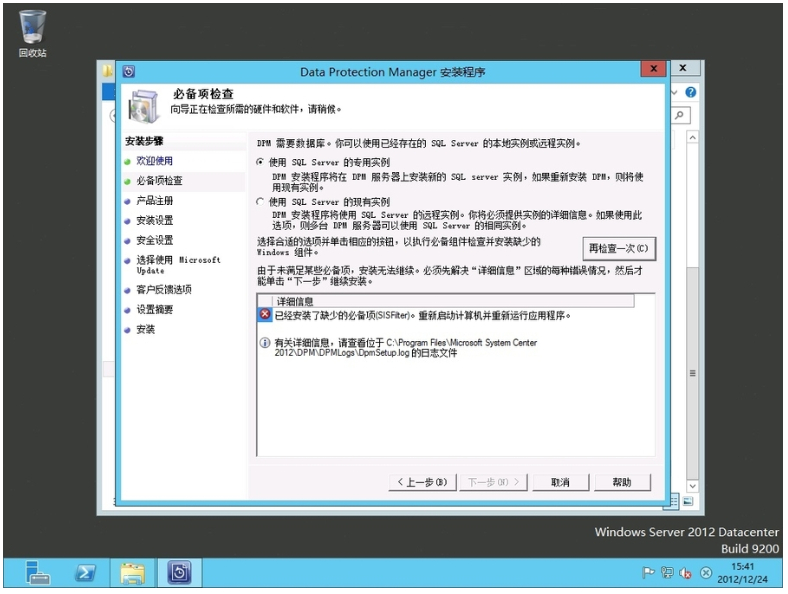Click the SISFilter error message row

pos(422,315)
